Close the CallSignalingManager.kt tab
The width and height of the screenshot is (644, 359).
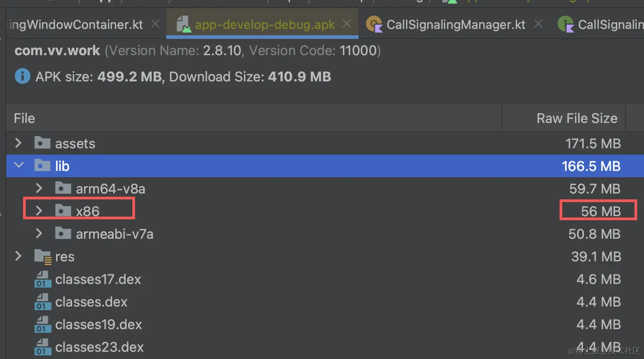[x=538, y=24]
